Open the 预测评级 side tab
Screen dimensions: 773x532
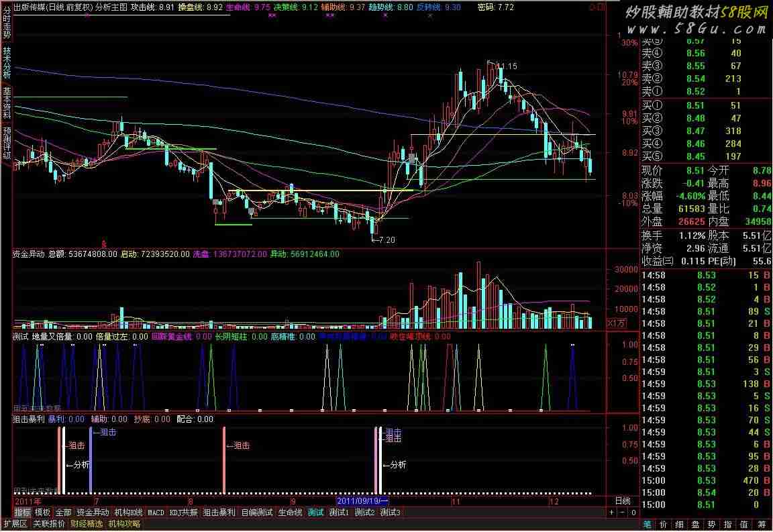(x=7, y=143)
